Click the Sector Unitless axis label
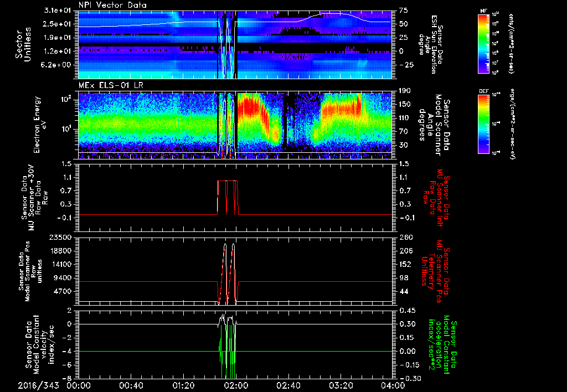This screenshot has height=392, width=567. click(23, 44)
